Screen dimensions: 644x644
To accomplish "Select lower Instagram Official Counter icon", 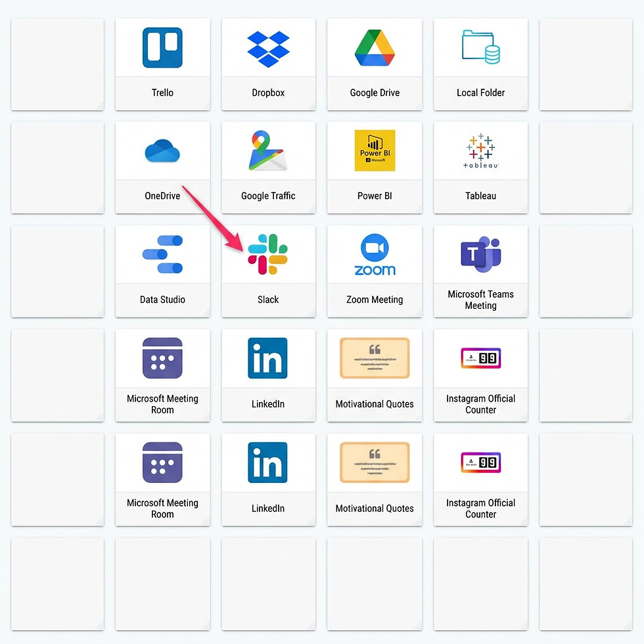I will [x=480, y=462].
